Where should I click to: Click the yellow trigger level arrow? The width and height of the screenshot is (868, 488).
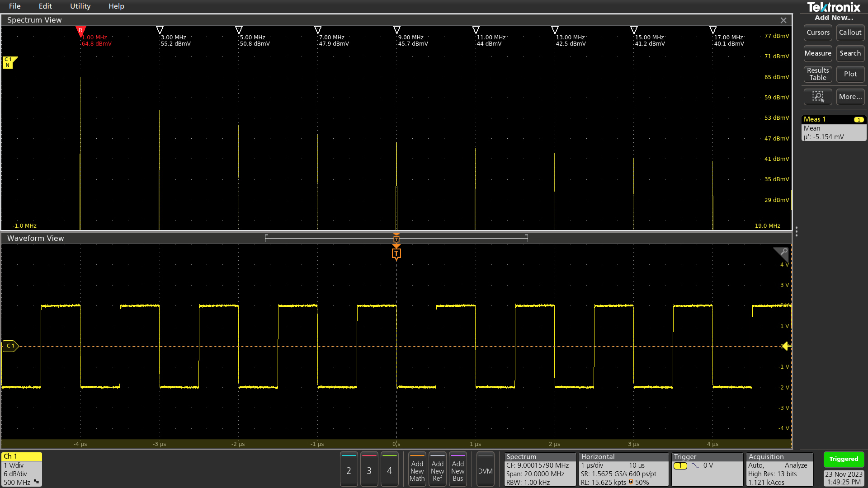pos(786,346)
